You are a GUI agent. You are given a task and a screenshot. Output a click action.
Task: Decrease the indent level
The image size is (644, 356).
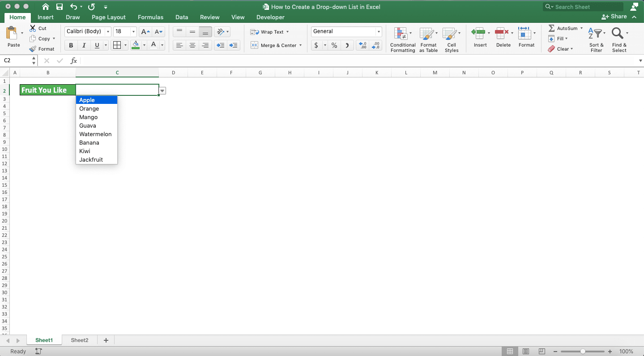pyautogui.click(x=220, y=45)
